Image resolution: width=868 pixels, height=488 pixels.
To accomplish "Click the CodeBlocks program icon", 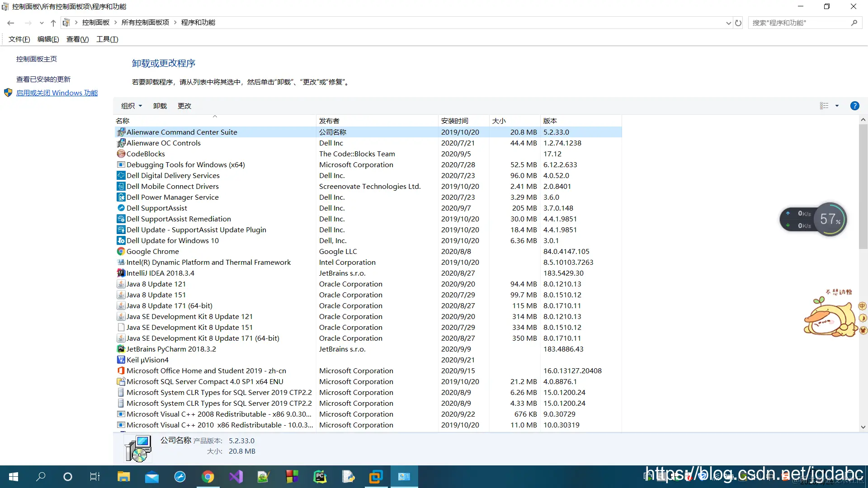I will (x=121, y=154).
